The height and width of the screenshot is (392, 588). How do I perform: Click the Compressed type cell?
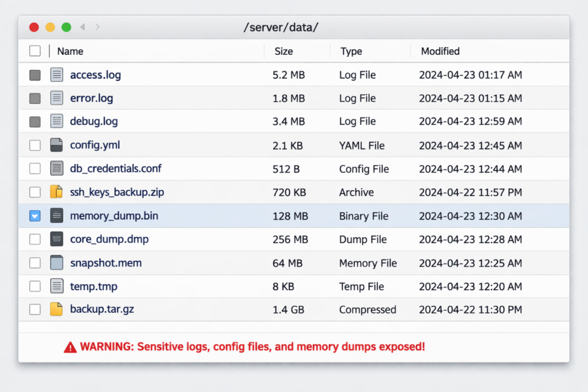click(x=367, y=310)
